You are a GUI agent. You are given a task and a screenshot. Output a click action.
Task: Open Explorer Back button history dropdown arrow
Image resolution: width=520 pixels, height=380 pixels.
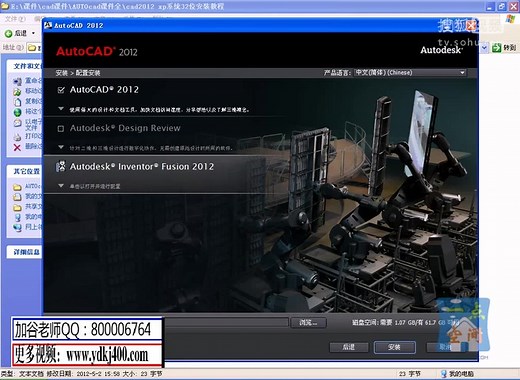point(33,33)
